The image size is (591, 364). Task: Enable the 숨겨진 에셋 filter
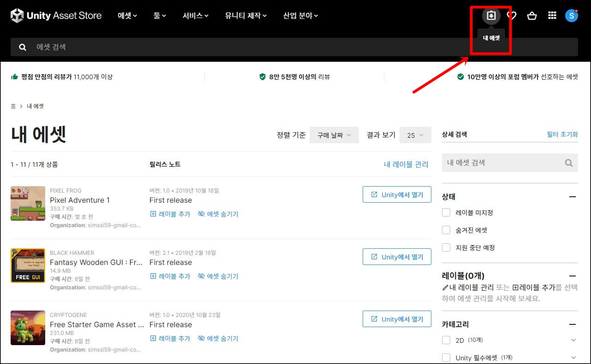(446, 230)
